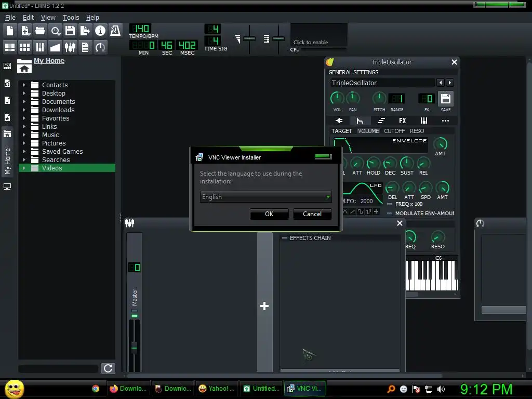
Task: Open the File menu
Action: tap(10, 17)
